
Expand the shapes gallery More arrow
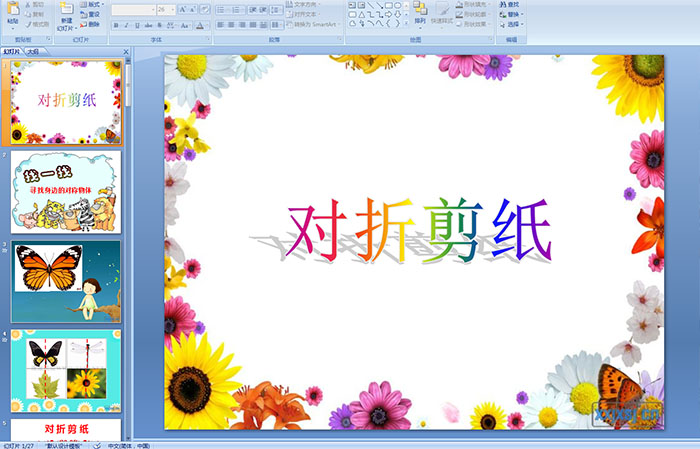[x=406, y=23]
